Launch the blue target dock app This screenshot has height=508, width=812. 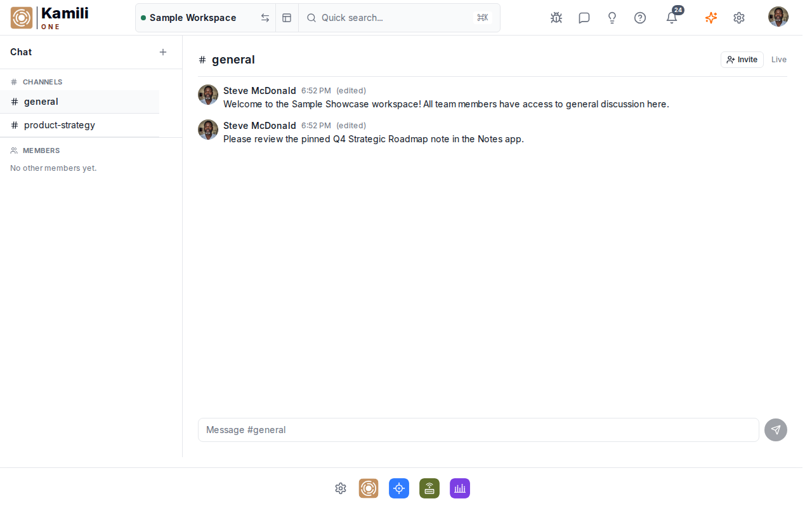tap(399, 488)
